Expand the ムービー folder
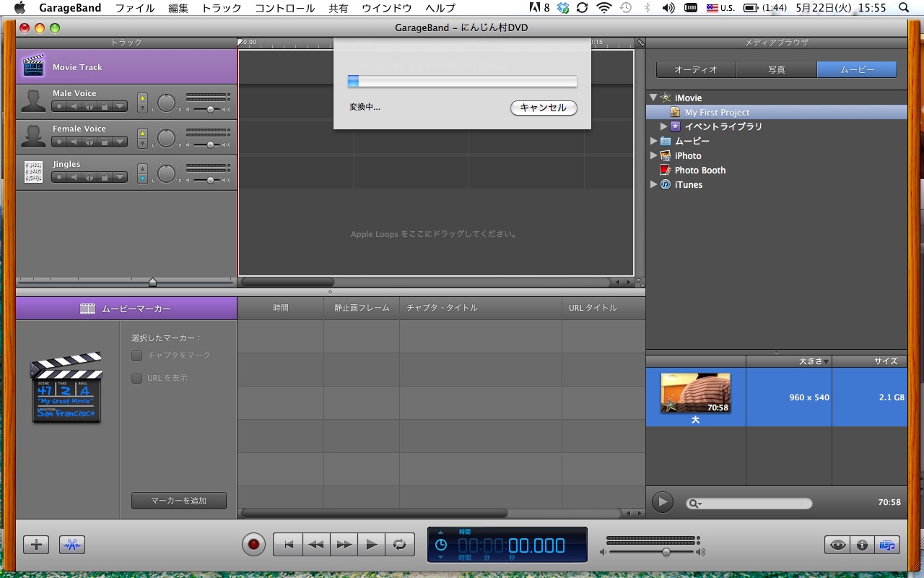Viewport: 924px width, 578px height. (x=653, y=141)
